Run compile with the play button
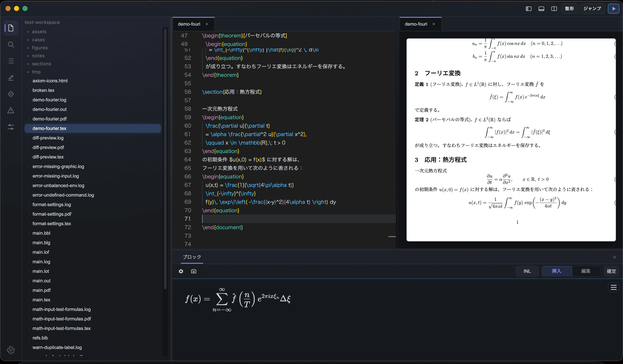Image resolution: width=623 pixels, height=364 pixels. [x=614, y=9]
